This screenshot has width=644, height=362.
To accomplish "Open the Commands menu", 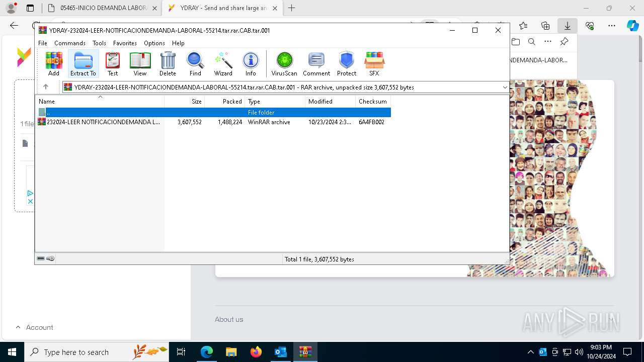I will click(70, 43).
